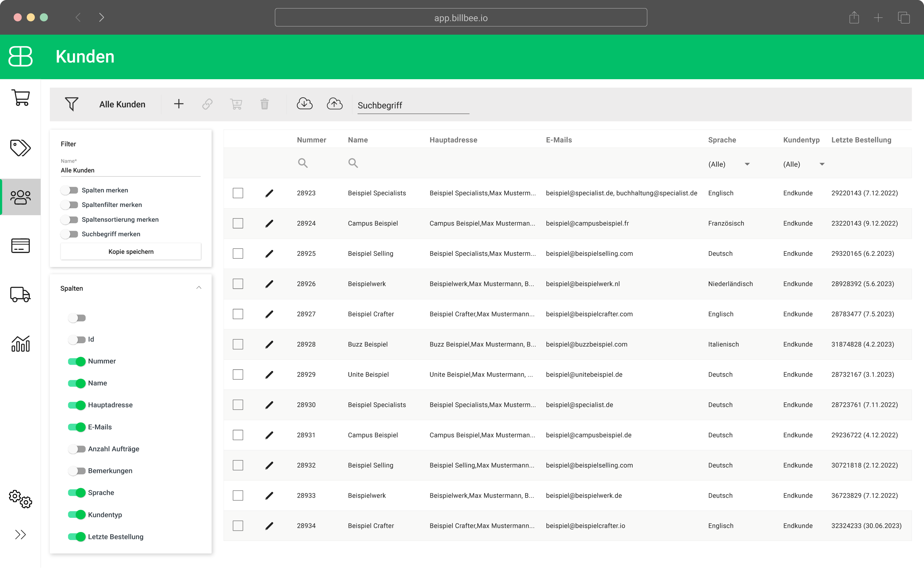
Task: Toggle the Kundentyp column off
Action: [x=77, y=515]
